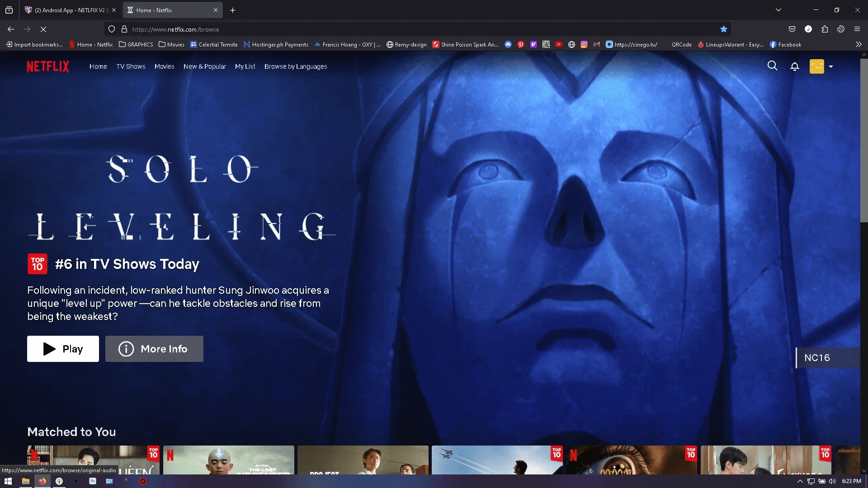The width and height of the screenshot is (868, 488).
Task: Open Shine Poison Spark bookmark
Action: point(466,44)
